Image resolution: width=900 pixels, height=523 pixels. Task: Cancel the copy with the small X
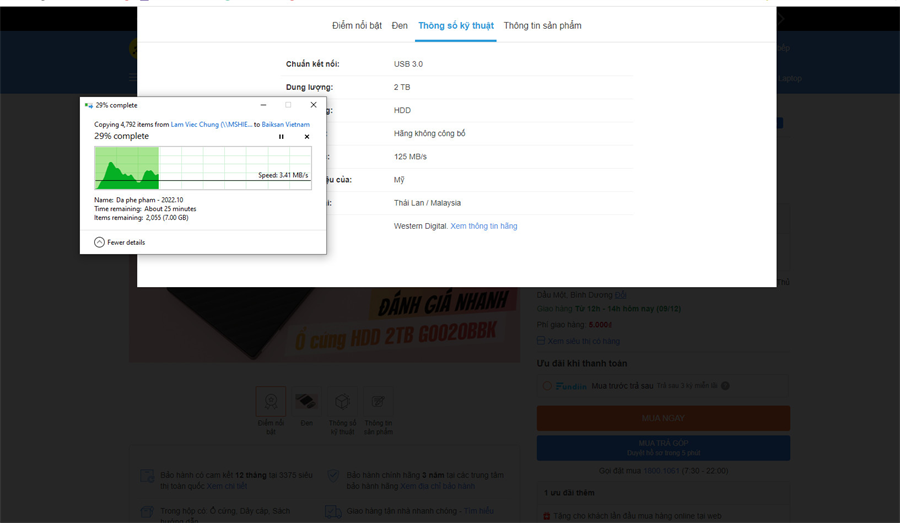307,137
